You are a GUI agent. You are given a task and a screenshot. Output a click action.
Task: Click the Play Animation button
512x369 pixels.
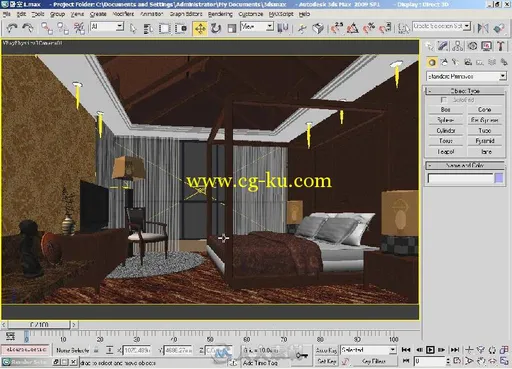430,350
